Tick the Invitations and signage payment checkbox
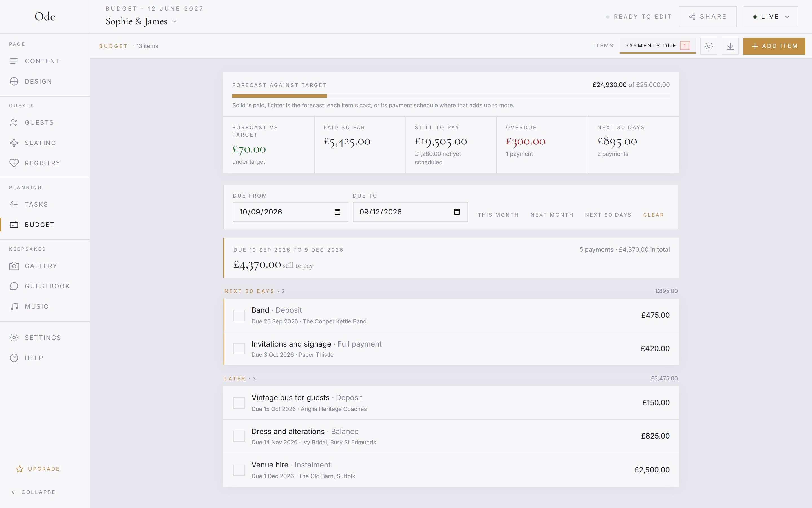Viewport: 812px width, 508px height. coord(239,349)
